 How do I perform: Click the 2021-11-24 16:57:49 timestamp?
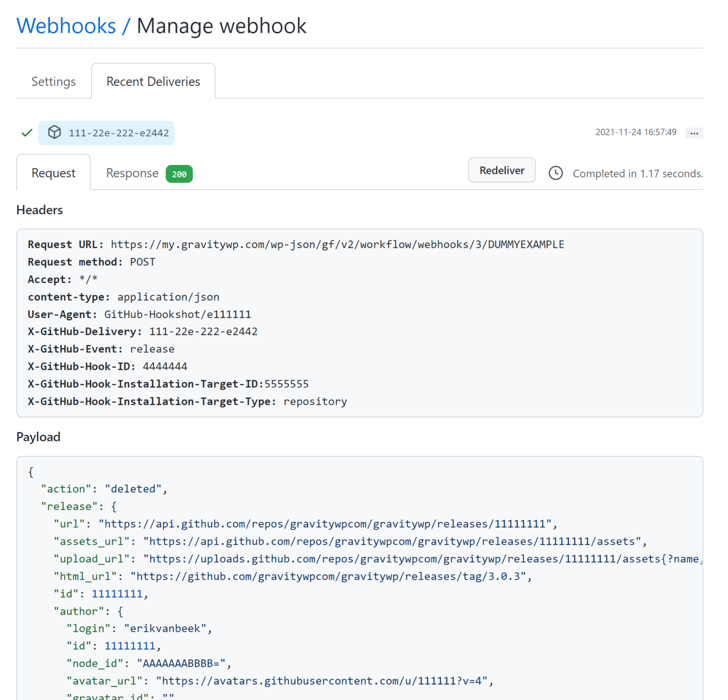point(636,132)
